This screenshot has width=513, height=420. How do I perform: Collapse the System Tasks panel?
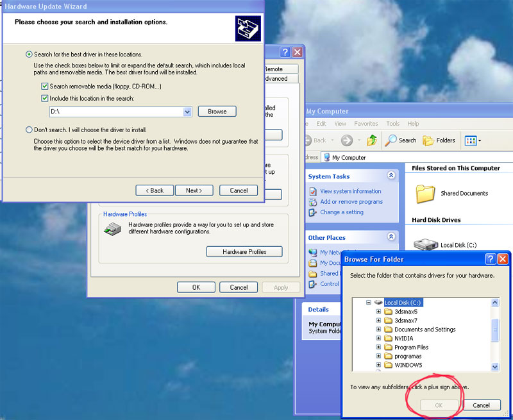click(x=391, y=175)
